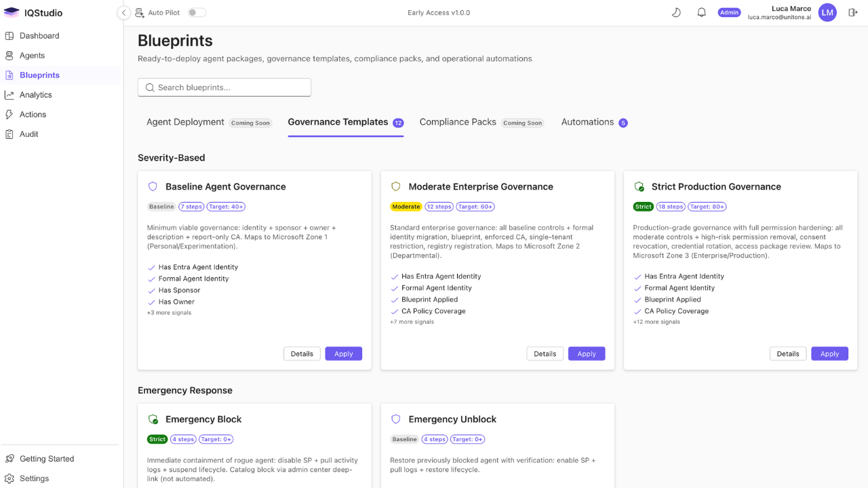
Task: Open Agents in the sidebar
Action: click(x=61, y=56)
